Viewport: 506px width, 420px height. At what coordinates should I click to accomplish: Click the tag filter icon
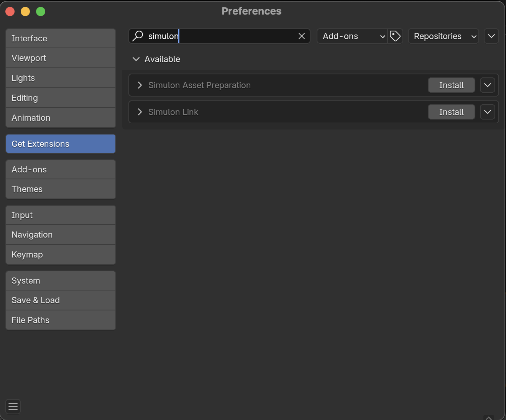click(395, 36)
